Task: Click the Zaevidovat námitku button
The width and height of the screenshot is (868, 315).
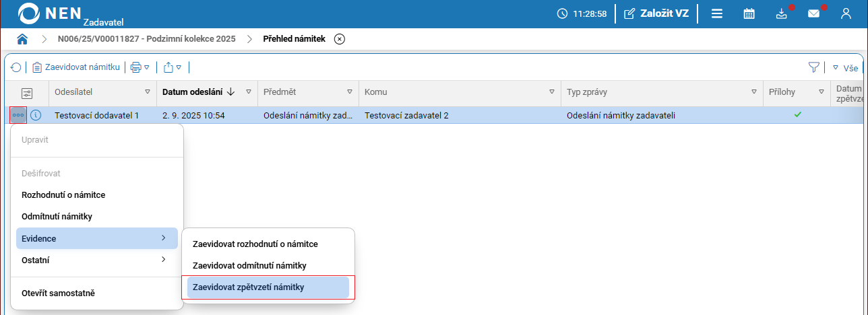Action: pyautogui.click(x=76, y=67)
